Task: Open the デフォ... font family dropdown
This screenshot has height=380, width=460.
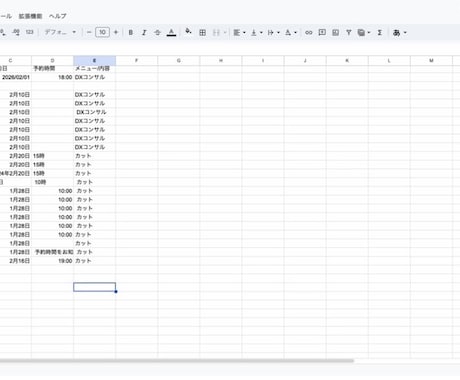Action: (60, 32)
